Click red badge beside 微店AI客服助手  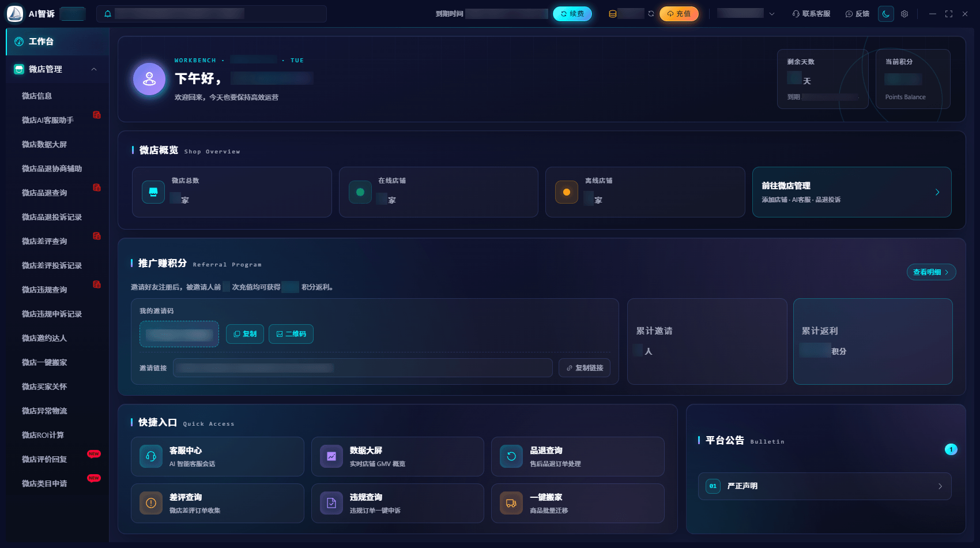click(97, 115)
